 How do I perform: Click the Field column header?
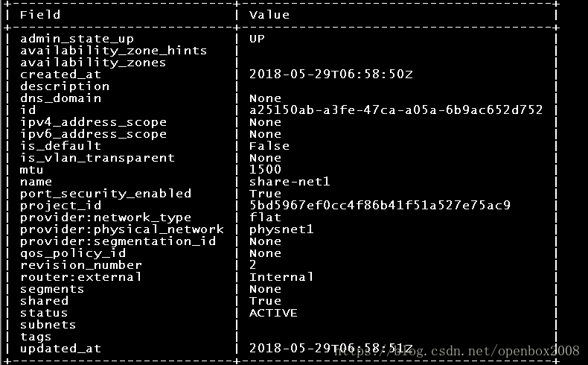[40, 15]
